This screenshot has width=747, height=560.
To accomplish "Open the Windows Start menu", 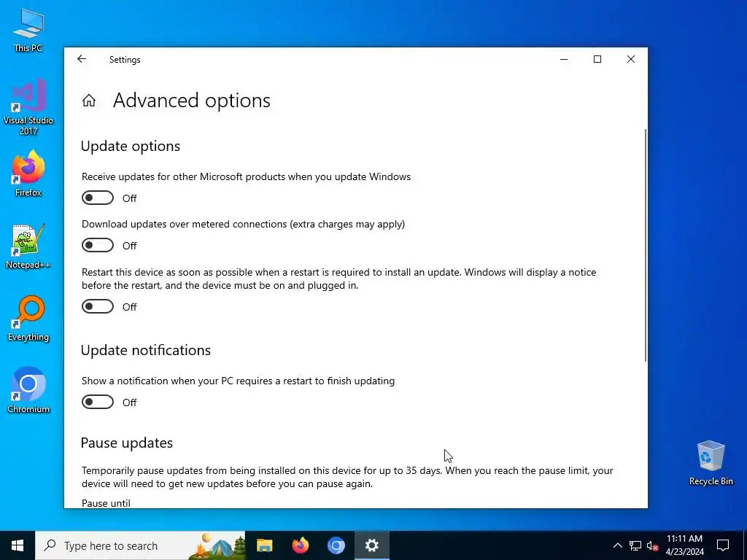I will [x=18, y=545].
